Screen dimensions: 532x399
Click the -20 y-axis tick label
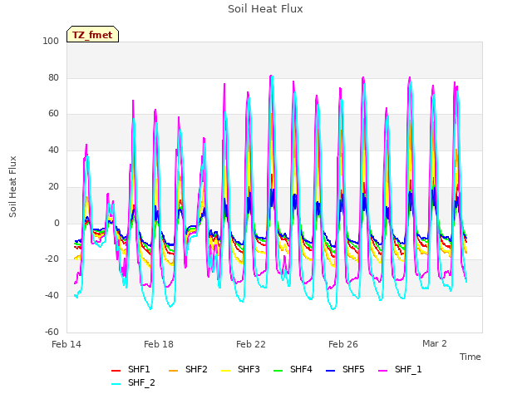(52, 259)
